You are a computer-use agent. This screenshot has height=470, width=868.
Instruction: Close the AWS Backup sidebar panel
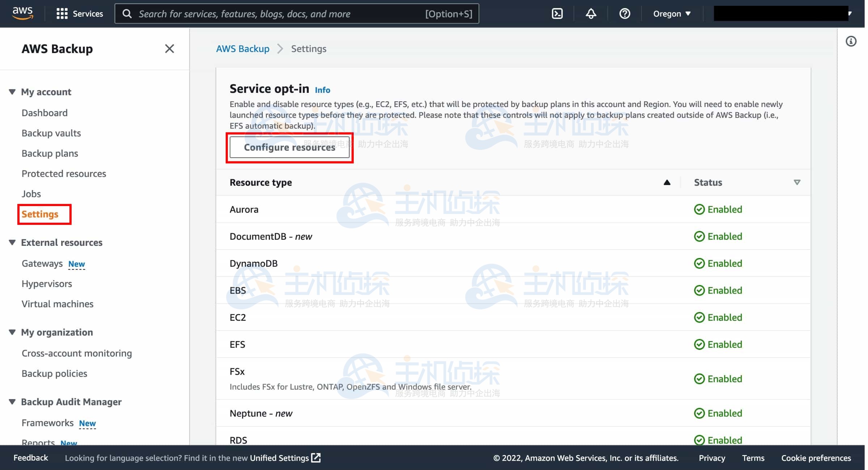[169, 48]
